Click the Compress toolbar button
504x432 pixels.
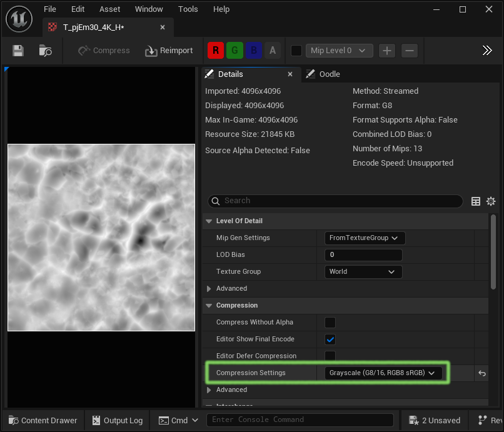[x=104, y=51]
